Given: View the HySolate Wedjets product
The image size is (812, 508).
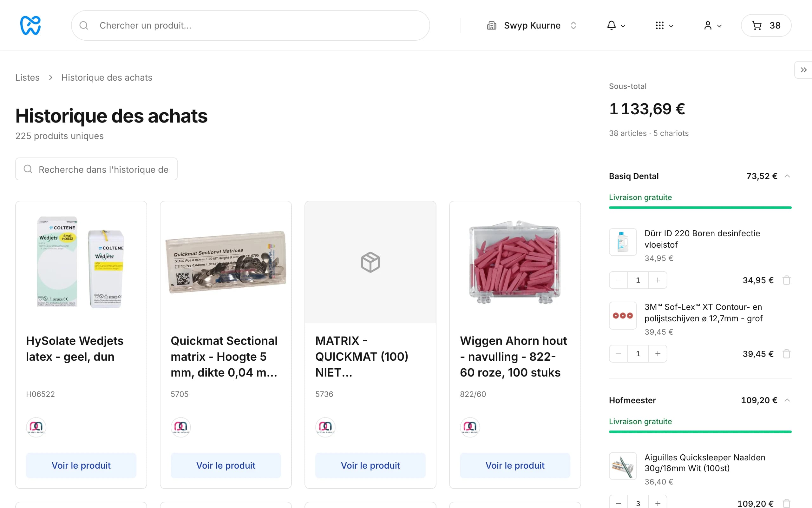Looking at the screenshot, I should (81, 465).
